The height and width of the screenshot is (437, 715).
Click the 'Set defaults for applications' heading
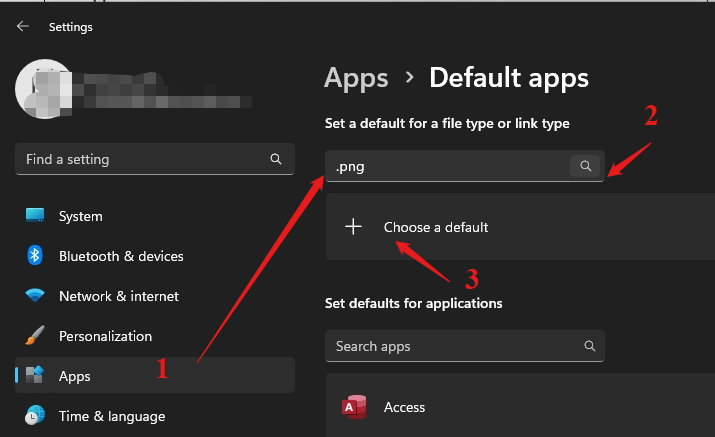point(414,304)
